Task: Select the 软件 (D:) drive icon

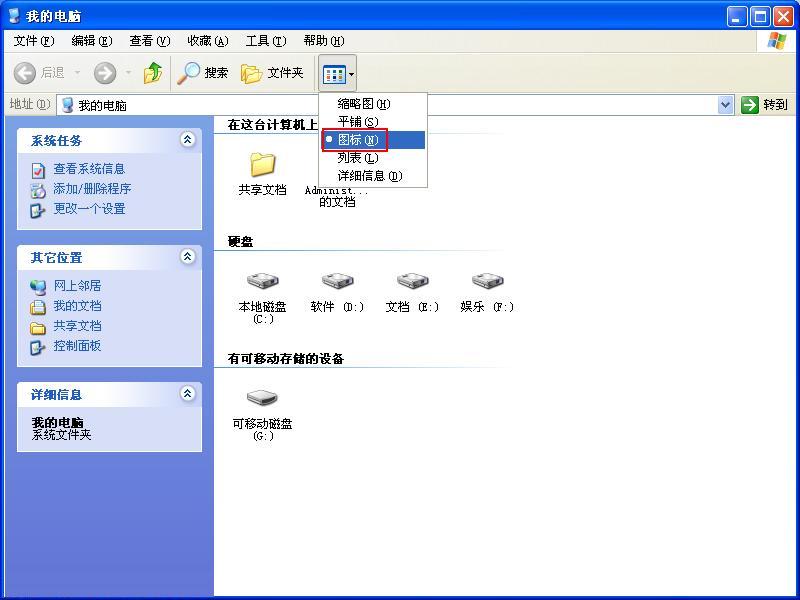Action: tap(337, 280)
